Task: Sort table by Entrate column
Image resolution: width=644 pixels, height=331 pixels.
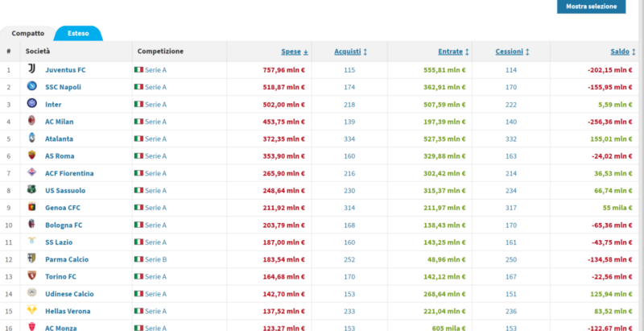Action: 453,52
